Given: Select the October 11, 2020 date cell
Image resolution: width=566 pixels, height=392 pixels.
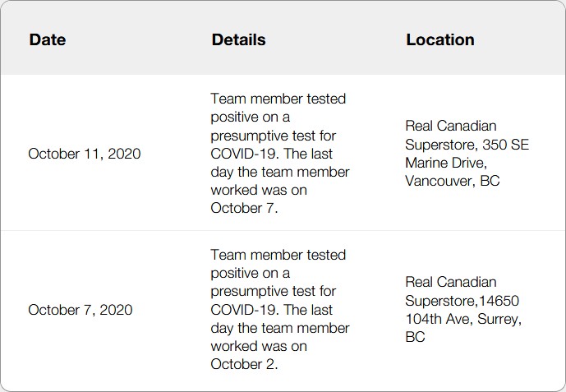Looking at the screenshot, I should tap(85, 154).
